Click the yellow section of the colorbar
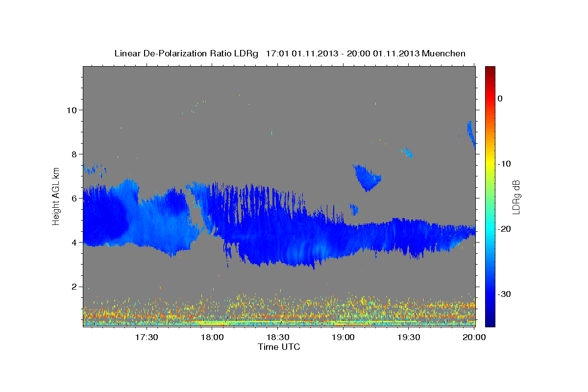The height and width of the screenshot is (392, 588). [490, 164]
